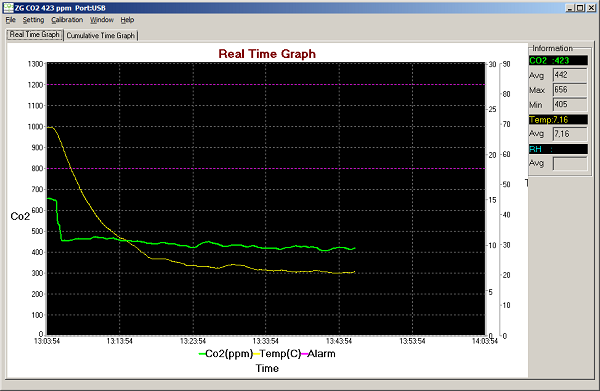The width and height of the screenshot is (600, 391).
Task: Open the Window menu
Action: click(102, 20)
